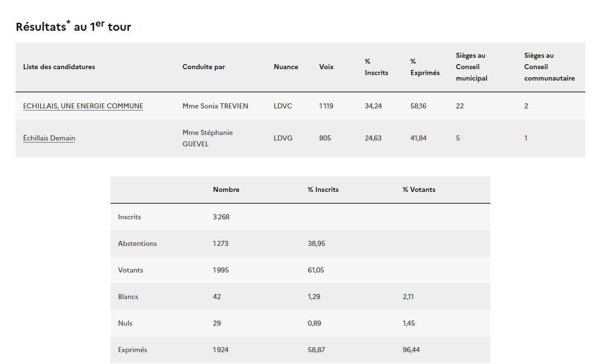
Task: Click the Sièges au Conseil communautaire header
Action: click(549, 67)
